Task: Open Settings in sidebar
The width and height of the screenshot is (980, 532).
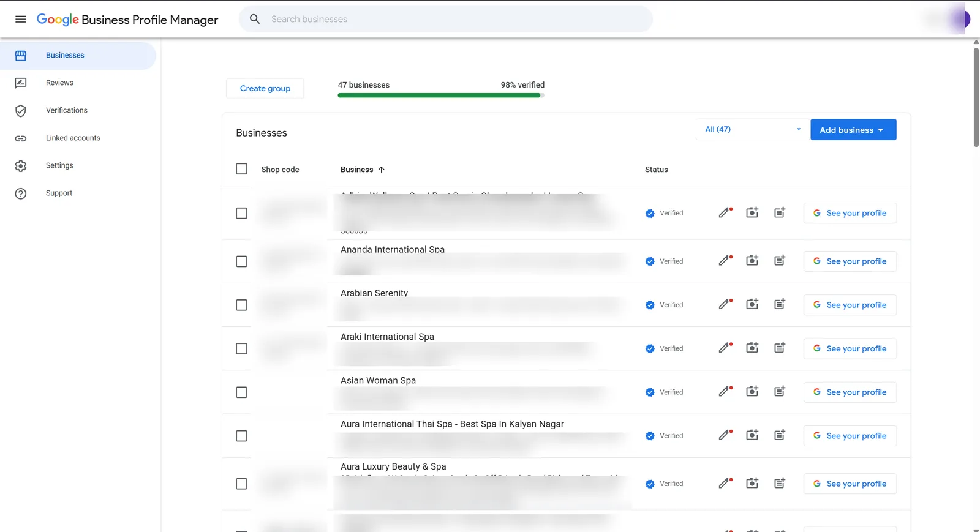Action: click(x=59, y=166)
